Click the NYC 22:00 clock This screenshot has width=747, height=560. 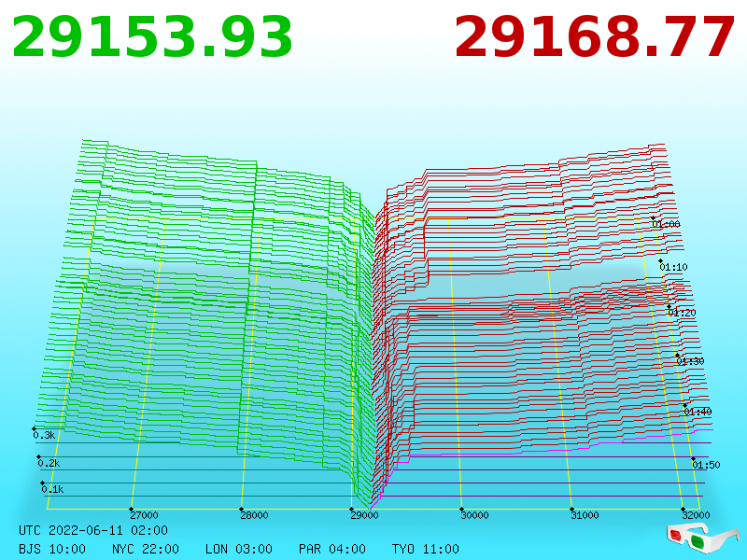(146, 549)
